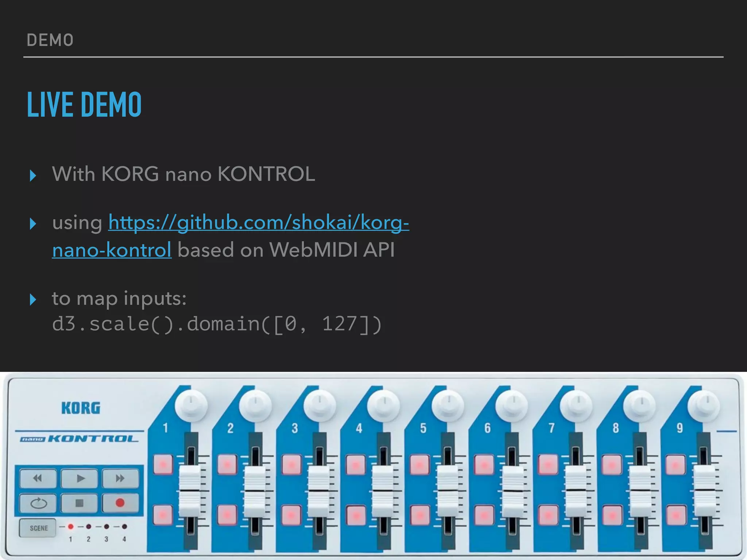The width and height of the screenshot is (747, 560).
Task: Click the rotary knob of channel 7
Action: coord(576,405)
